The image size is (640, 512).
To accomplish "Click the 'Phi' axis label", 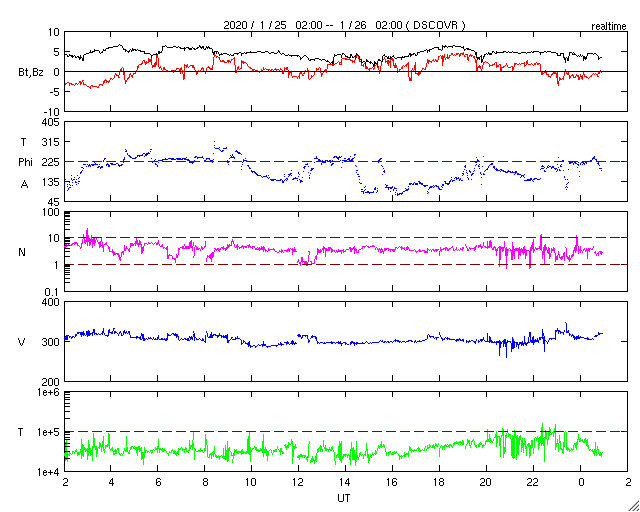I will [24, 162].
